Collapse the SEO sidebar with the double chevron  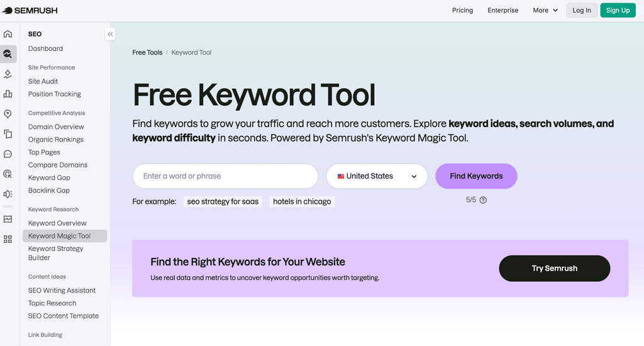(x=110, y=34)
